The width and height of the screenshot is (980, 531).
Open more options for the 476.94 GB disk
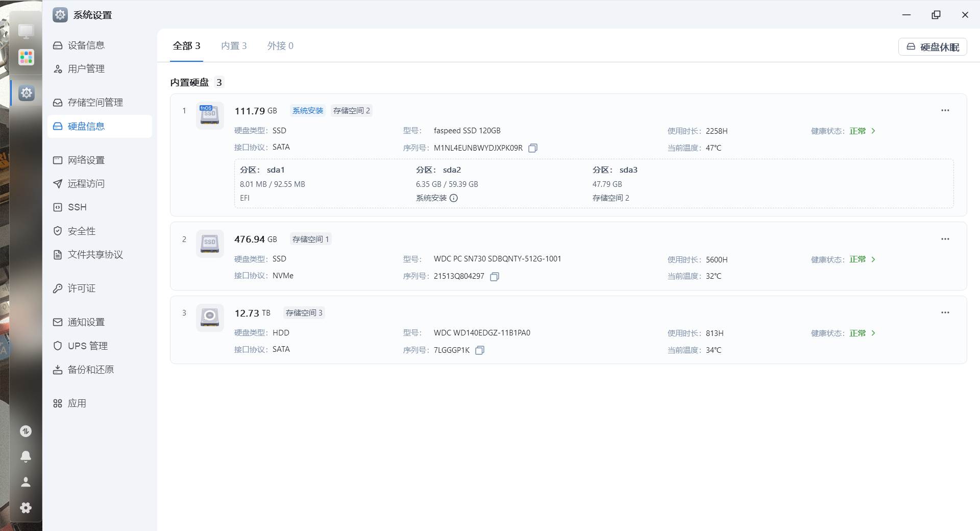click(x=945, y=239)
